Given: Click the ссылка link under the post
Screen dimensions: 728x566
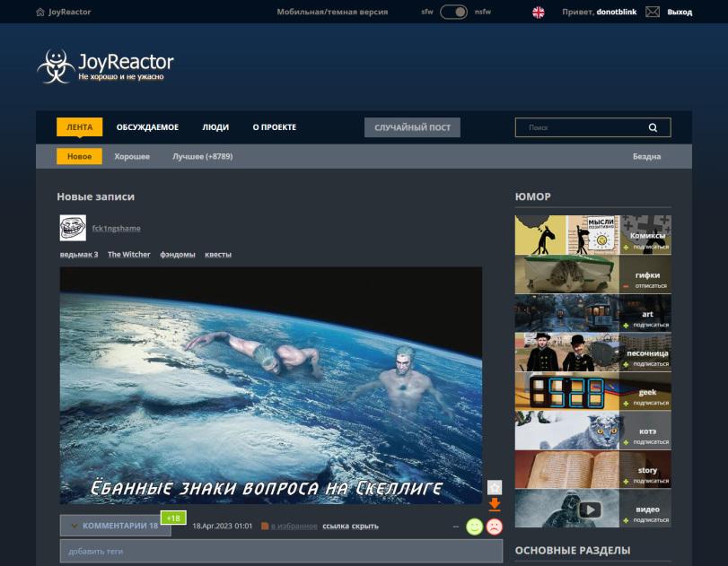Looking at the screenshot, I should pyautogui.click(x=335, y=527).
